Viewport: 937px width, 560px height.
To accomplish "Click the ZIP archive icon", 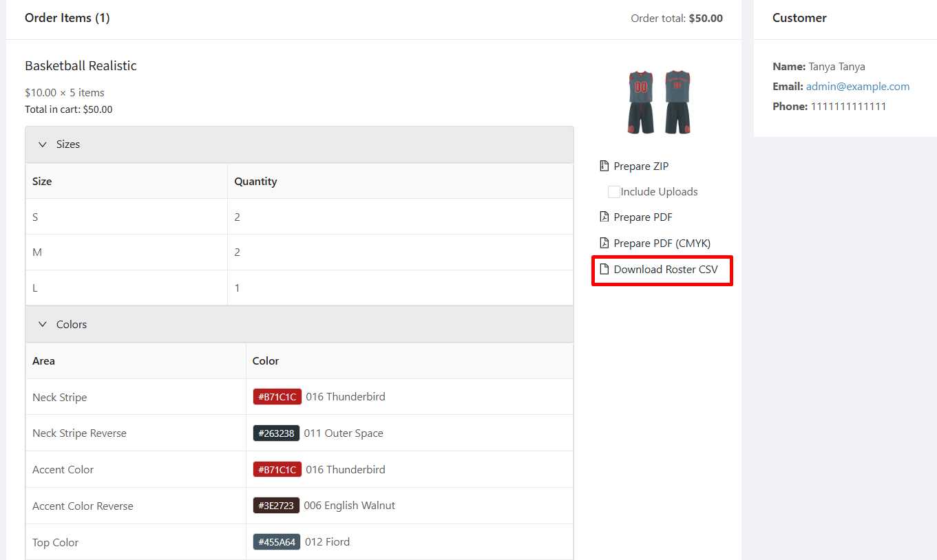I will click(604, 166).
